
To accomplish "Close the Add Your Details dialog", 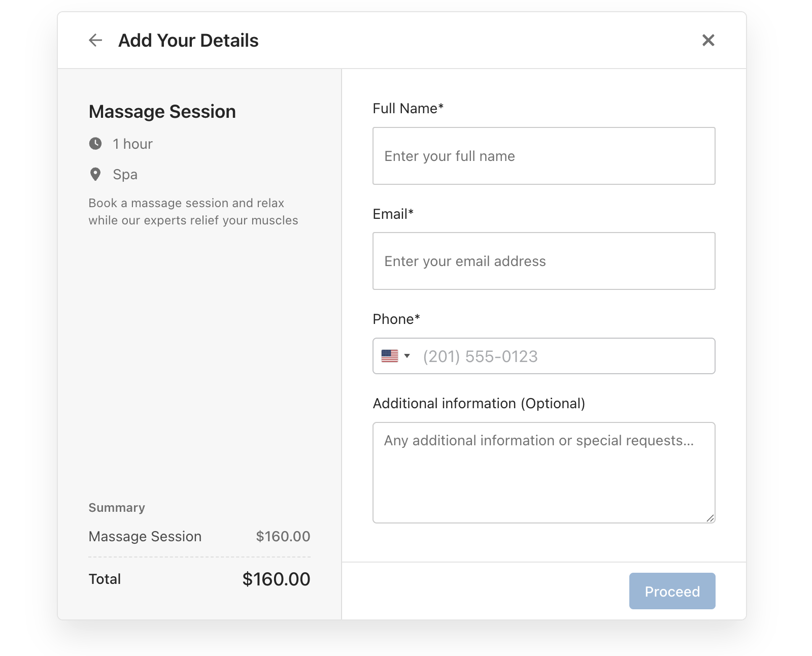I will tap(708, 40).
